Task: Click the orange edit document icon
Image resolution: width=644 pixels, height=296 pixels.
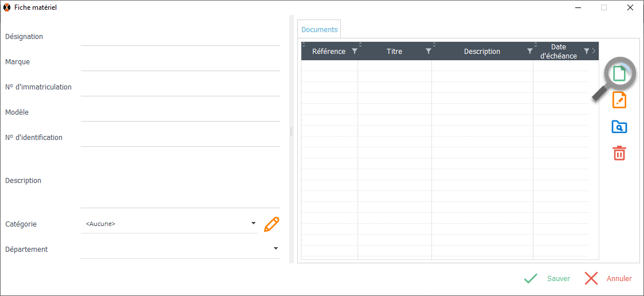Action: pos(619,100)
